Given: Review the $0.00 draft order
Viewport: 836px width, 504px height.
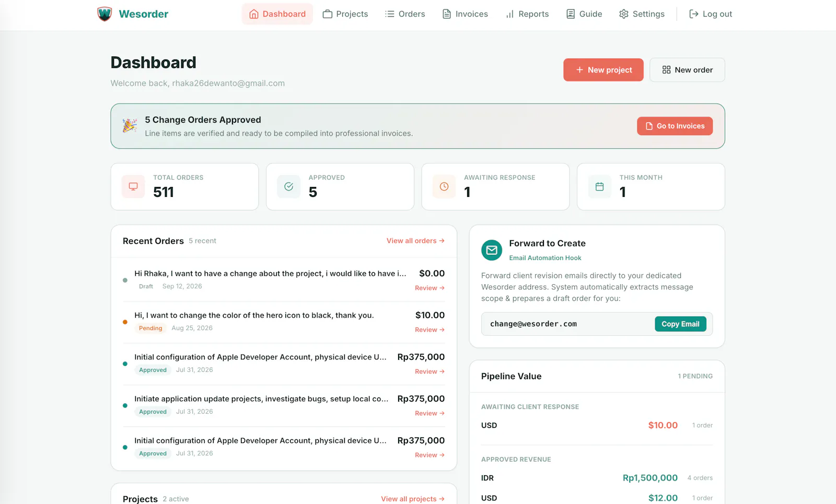Looking at the screenshot, I should coord(429,288).
